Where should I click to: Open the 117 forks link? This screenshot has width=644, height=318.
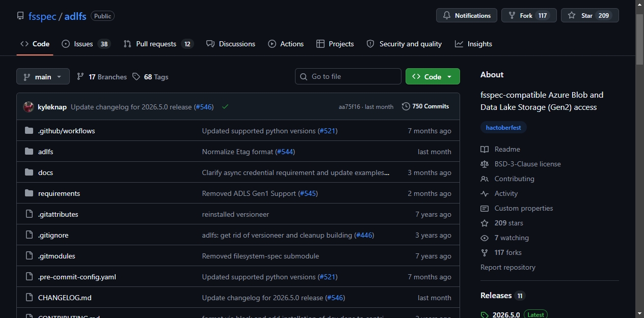(508, 252)
